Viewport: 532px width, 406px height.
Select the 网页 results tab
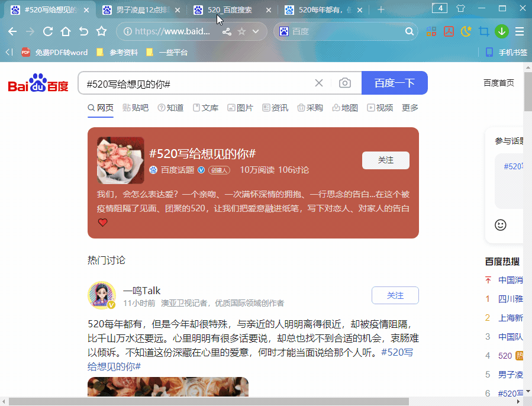pos(101,108)
